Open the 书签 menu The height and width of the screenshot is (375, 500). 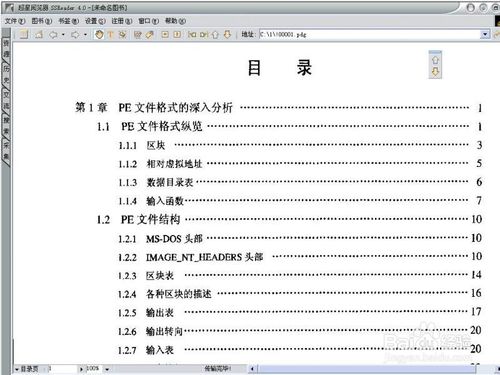click(69, 21)
